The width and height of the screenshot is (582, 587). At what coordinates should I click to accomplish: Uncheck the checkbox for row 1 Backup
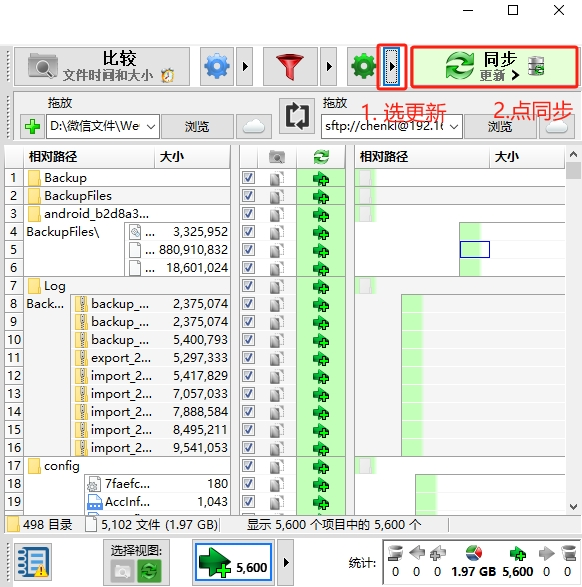[249, 177]
